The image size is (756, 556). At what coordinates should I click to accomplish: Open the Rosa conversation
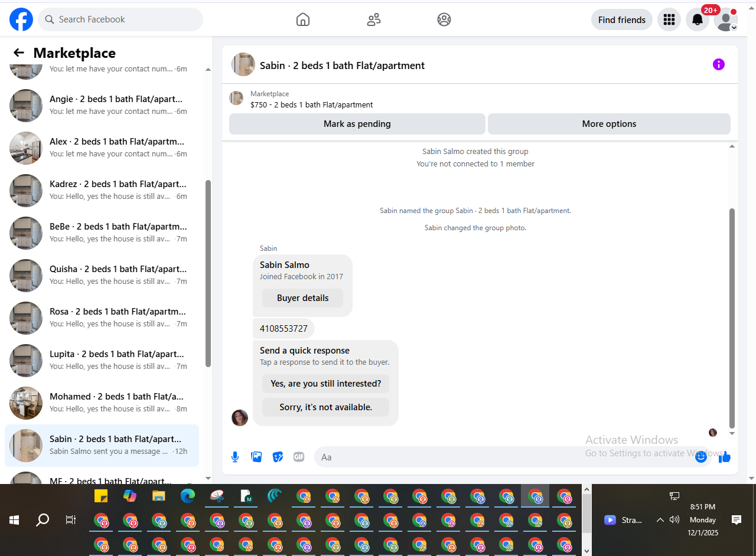point(102,318)
